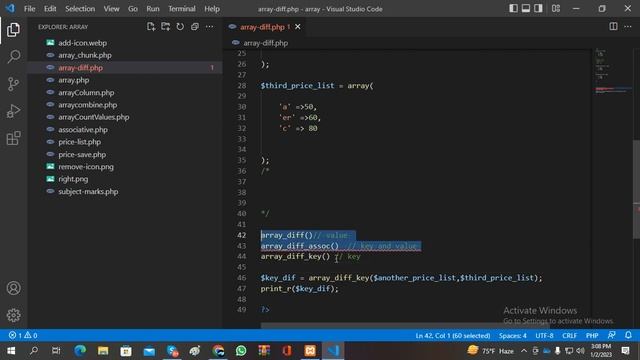Open the Run and Debug view
Viewport: 640px width, 360px height.
pyautogui.click(x=13, y=111)
